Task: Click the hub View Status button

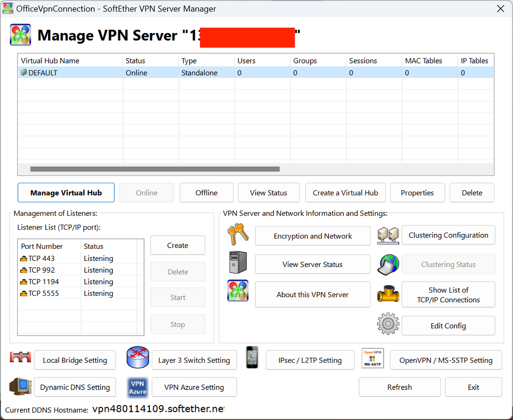Action: (269, 193)
